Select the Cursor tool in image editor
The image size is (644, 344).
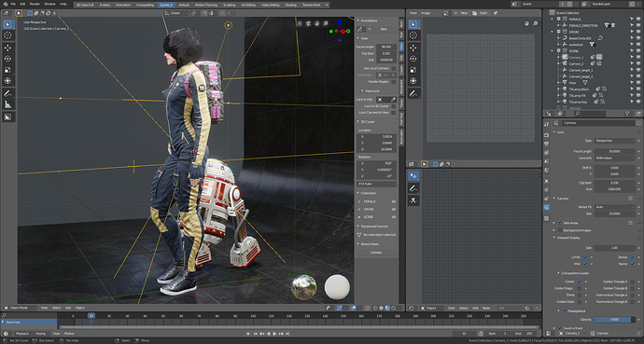[x=413, y=35]
